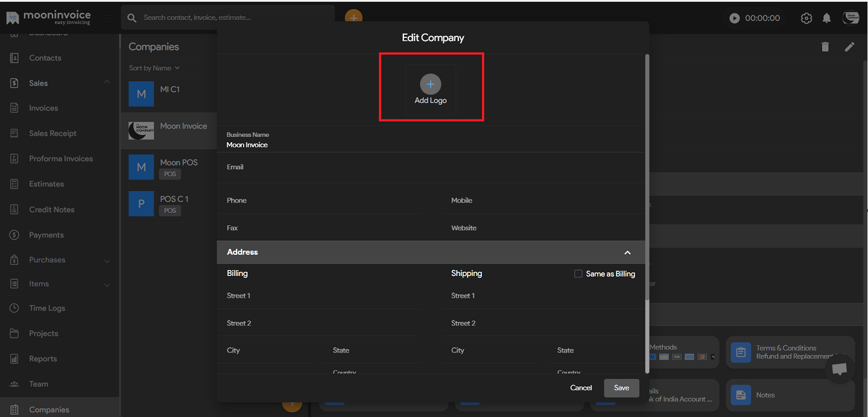
Task: Click the Email input field
Action: click(x=431, y=168)
